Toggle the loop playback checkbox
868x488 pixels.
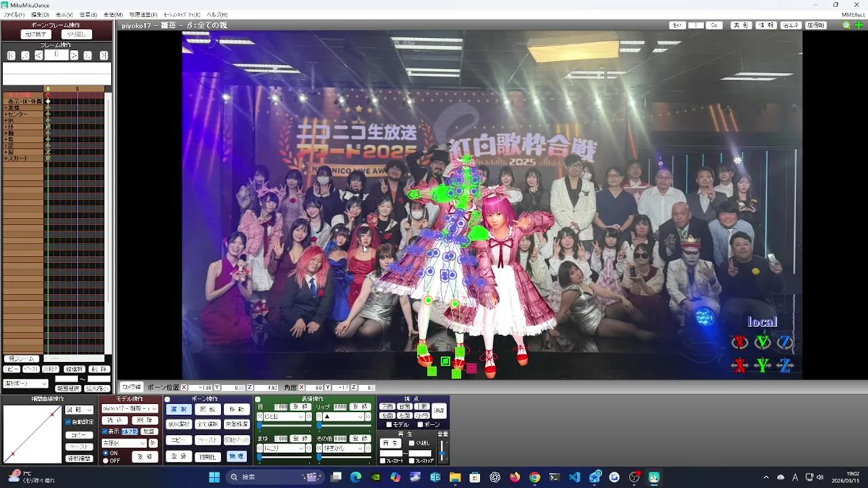point(412,443)
